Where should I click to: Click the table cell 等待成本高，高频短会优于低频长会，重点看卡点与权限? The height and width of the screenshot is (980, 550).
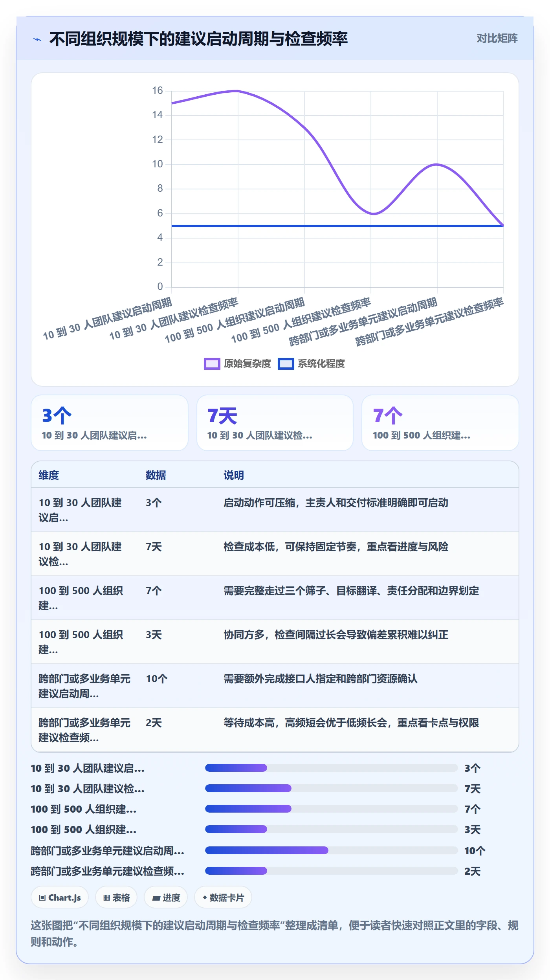point(351,723)
